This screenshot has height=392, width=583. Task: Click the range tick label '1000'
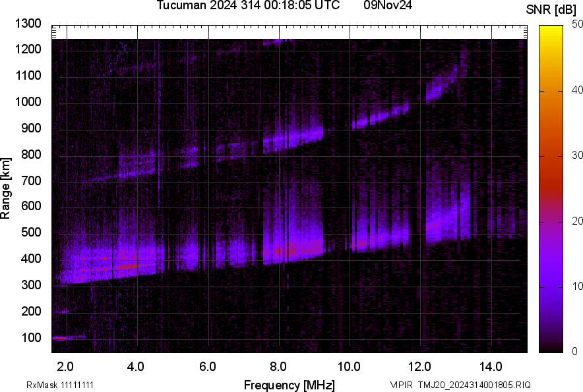click(x=28, y=101)
